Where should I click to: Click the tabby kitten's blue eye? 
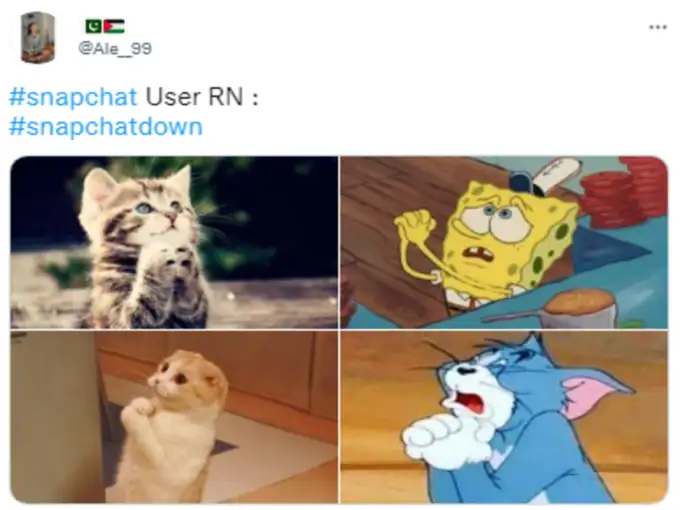click(x=144, y=209)
